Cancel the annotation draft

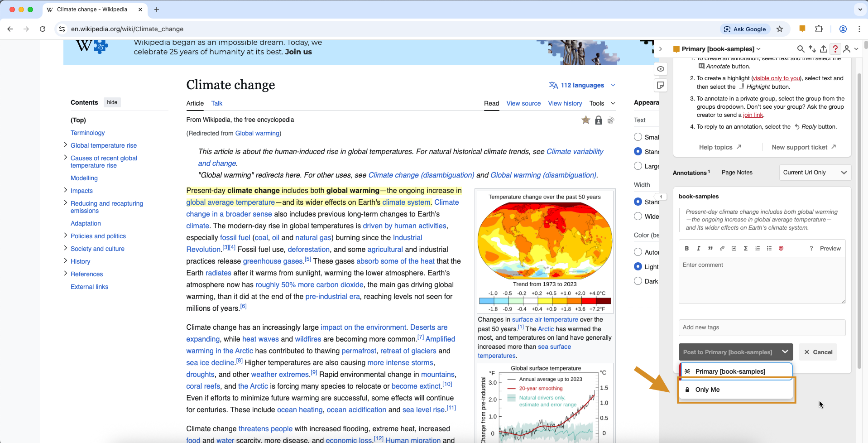coord(818,352)
